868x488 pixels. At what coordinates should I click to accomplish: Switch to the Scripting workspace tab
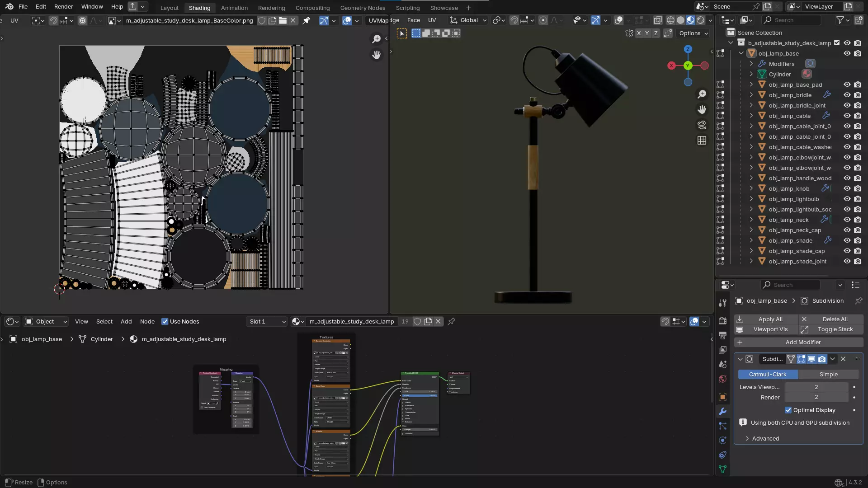tap(408, 8)
